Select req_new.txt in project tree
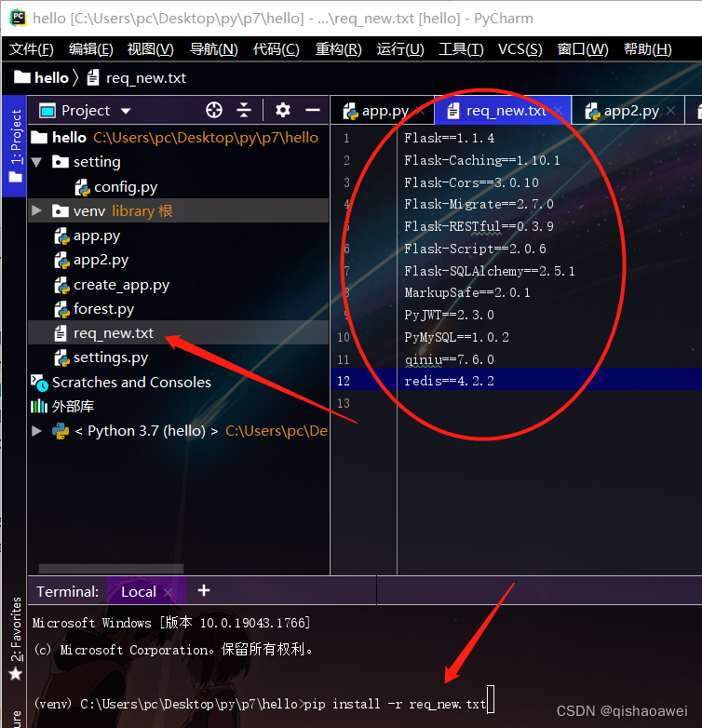 click(178, 333)
